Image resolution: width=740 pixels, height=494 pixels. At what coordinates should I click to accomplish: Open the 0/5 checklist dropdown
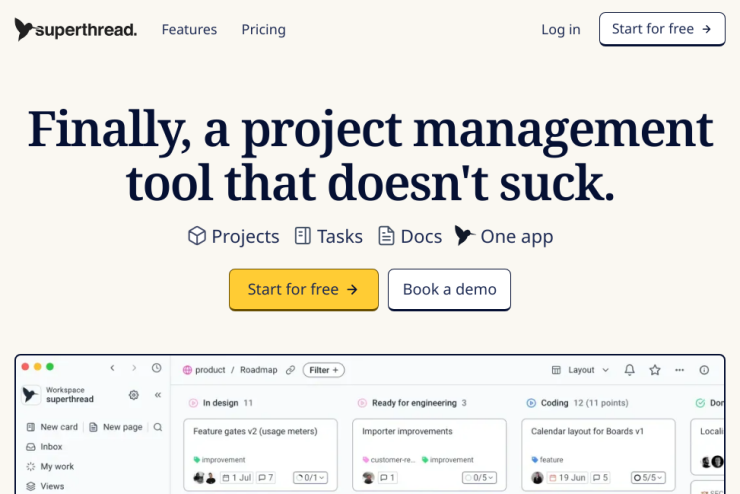[x=479, y=478]
